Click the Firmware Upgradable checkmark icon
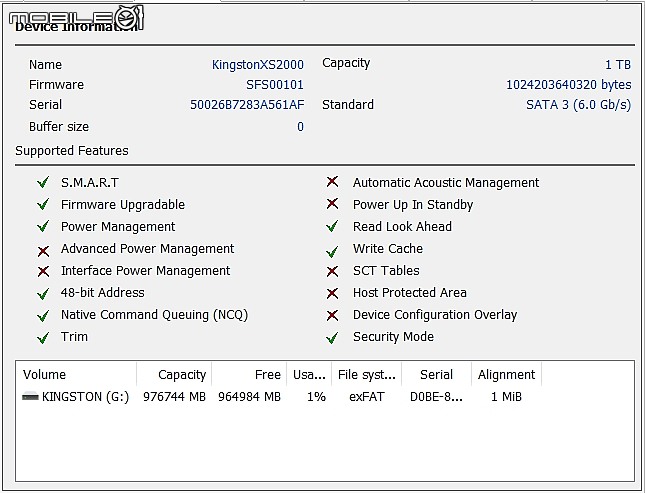This screenshot has width=645, height=493. pyautogui.click(x=43, y=204)
